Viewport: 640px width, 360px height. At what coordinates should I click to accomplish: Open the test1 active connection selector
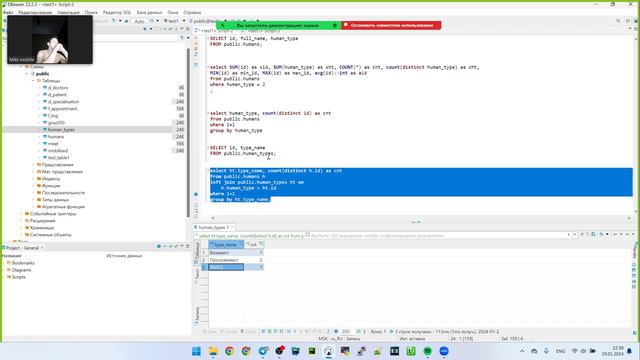click(174, 21)
